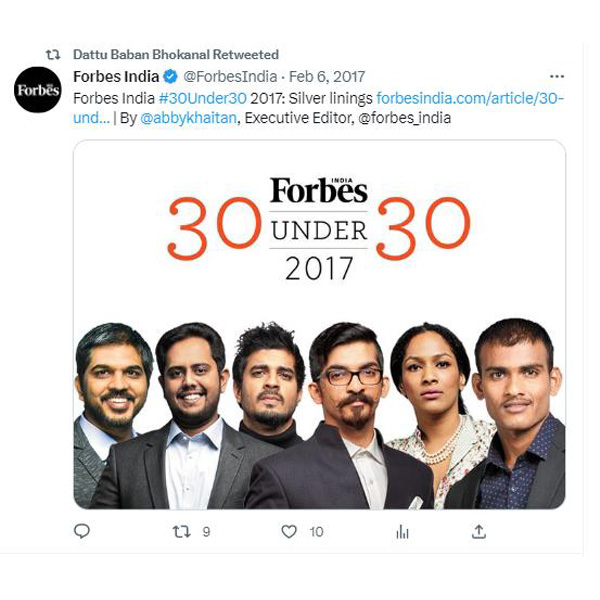The image size is (600, 600).
Task: Click the like count of 10
Action: tap(316, 531)
